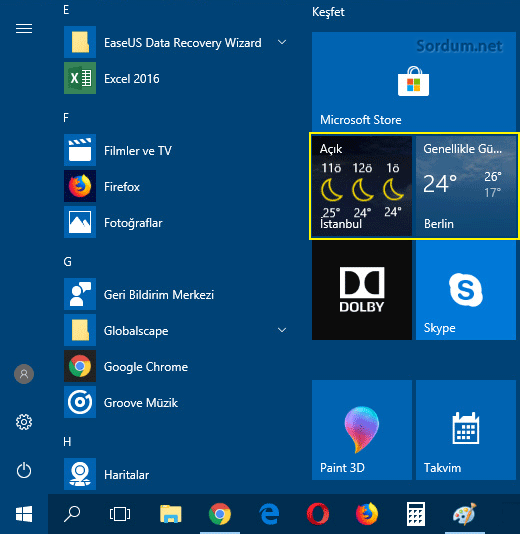Open the Dolby tile

pos(362,290)
